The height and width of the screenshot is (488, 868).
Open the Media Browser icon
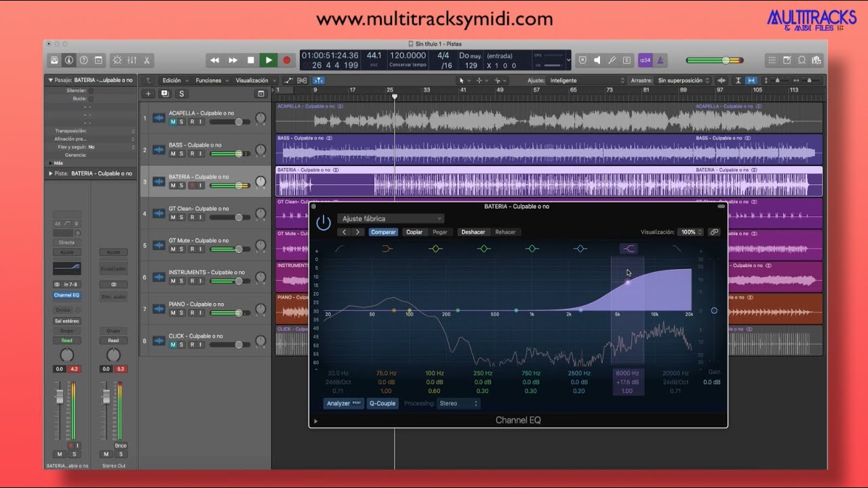point(816,60)
